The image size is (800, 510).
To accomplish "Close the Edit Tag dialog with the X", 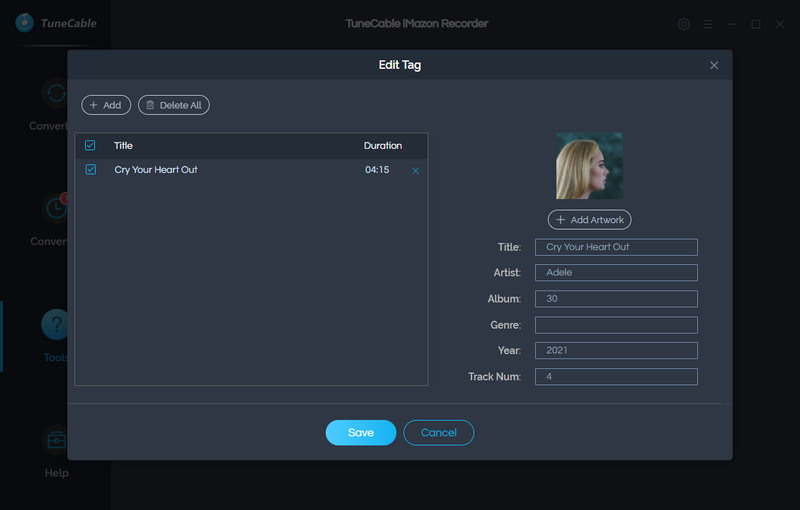I will (714, 65).
